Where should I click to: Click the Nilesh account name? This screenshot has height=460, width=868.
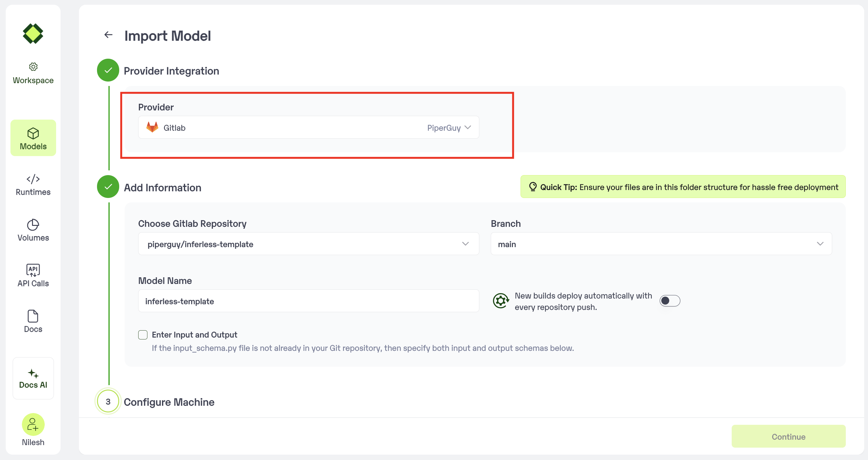[33, 442]
